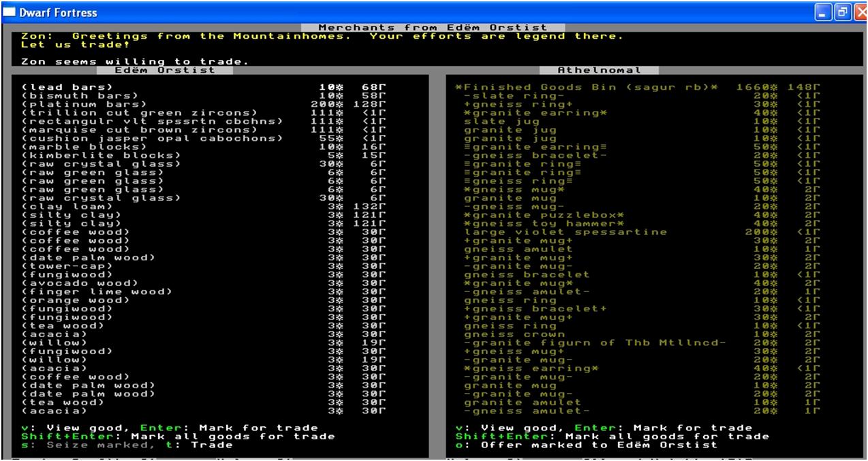Select the ≡gneiss ring≡ item
Viewport: 868px width, 461px height.
pyautogui.click(x=518, y=180)
